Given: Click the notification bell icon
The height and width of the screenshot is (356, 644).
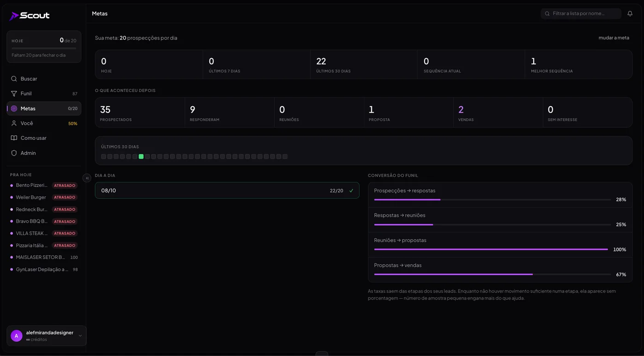Looking at the screenshot, I should (630, 14).
